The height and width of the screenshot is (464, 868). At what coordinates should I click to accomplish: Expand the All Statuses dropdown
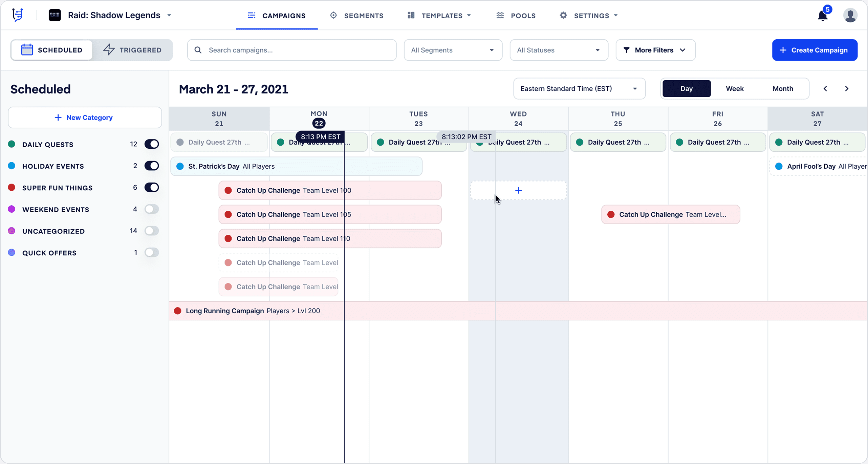[x=559, y=50]
